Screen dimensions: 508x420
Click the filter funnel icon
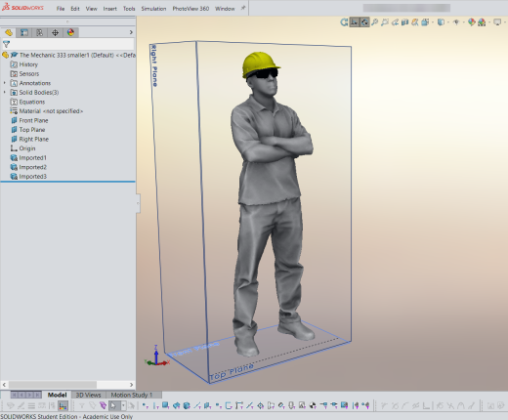point(6,44)
